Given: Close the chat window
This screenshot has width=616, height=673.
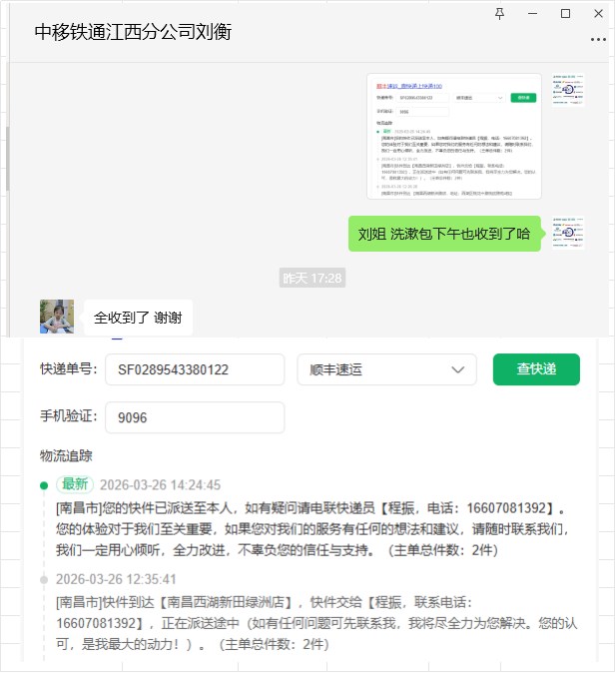Looking at the screenshot, I should (598, 13).
